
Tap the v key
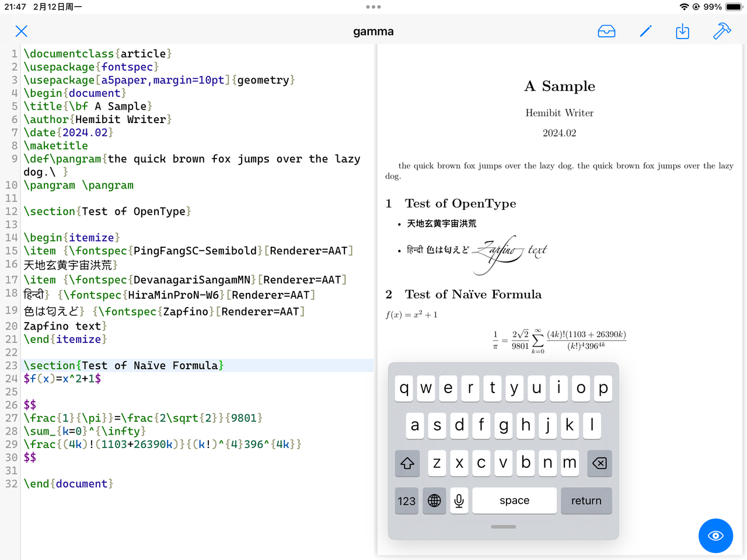tap(504, 463)
